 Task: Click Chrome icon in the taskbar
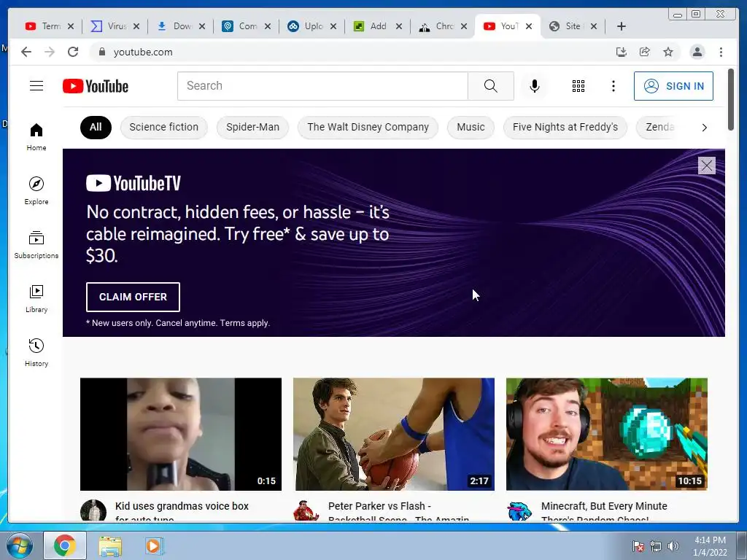[65, 545]
